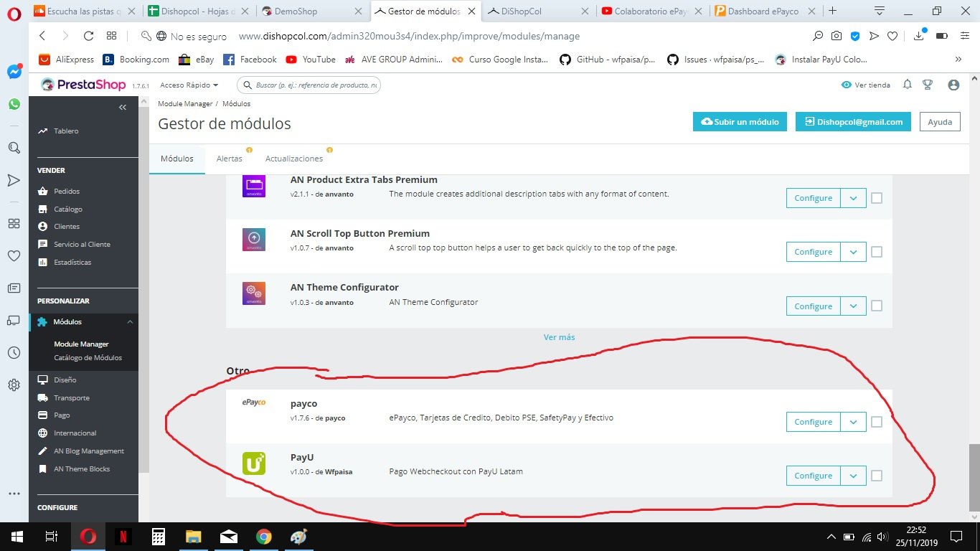Check the payco module checkbox

pyautogui.click(x=877, y=422)
